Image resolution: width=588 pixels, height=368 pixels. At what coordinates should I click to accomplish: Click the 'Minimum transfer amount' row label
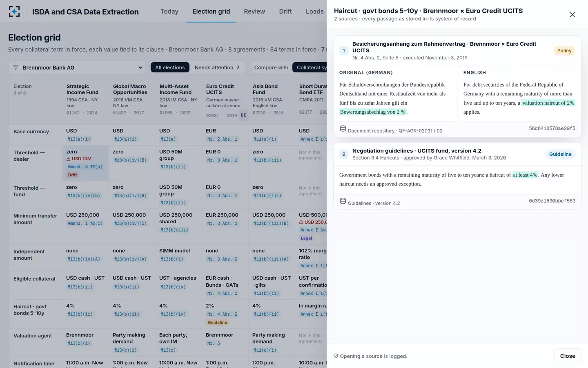coord(35,219)
